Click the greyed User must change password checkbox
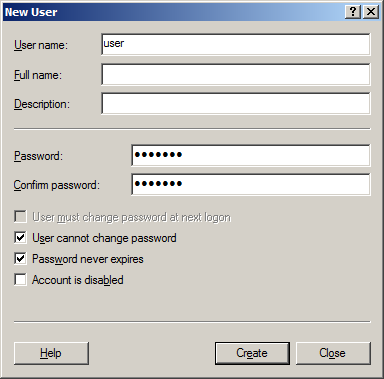The width and height of the screenshot is (384, 379). pyautogui.click(x=20, y=217)
